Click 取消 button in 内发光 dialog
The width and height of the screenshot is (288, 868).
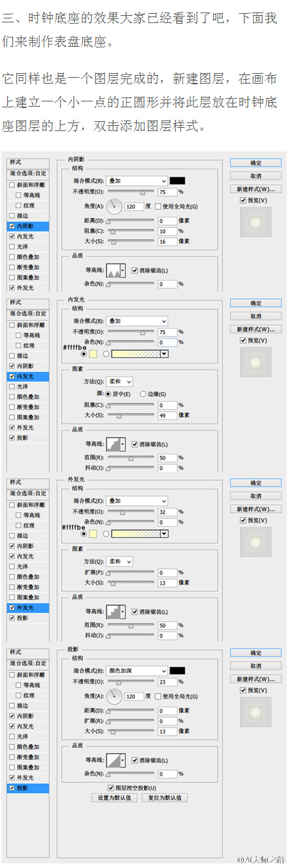click(255, 316)
